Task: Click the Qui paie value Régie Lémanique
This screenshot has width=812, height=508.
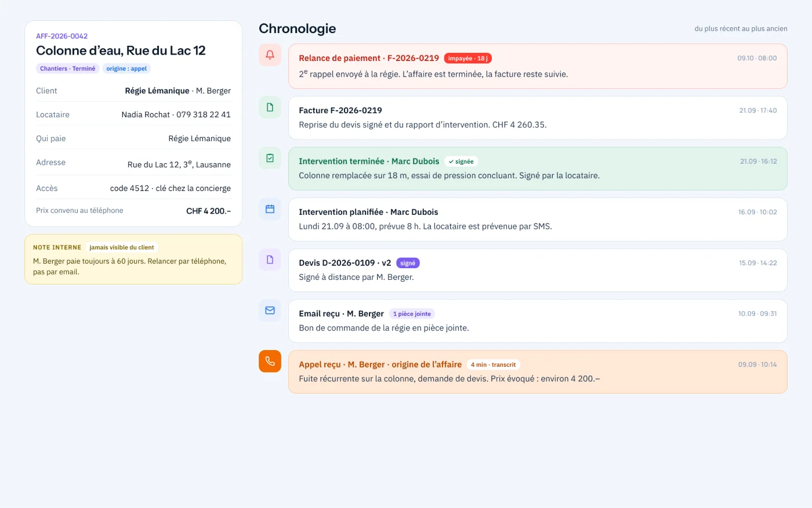Action: tap(200, 138)
